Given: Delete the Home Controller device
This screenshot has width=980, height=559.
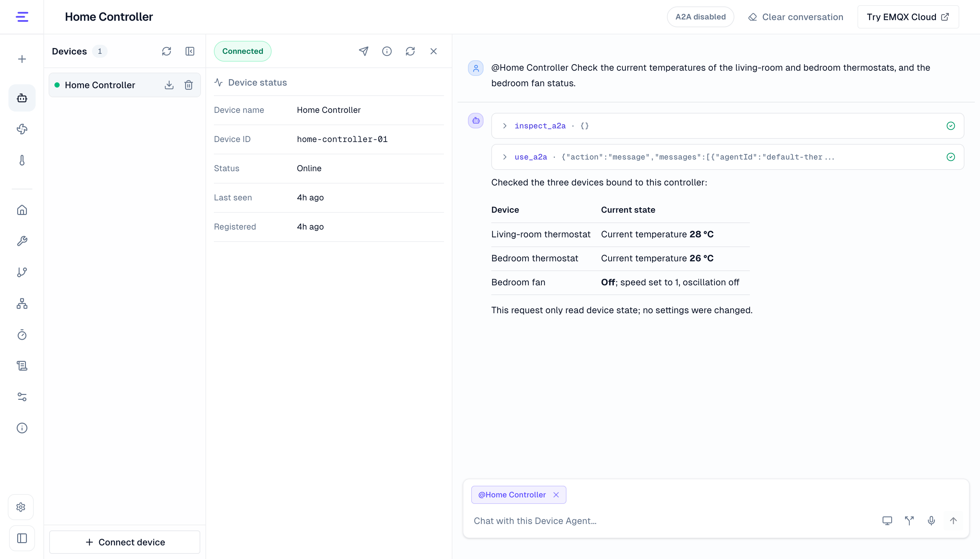Looking at the screenshot, I should tap(188, 85).
